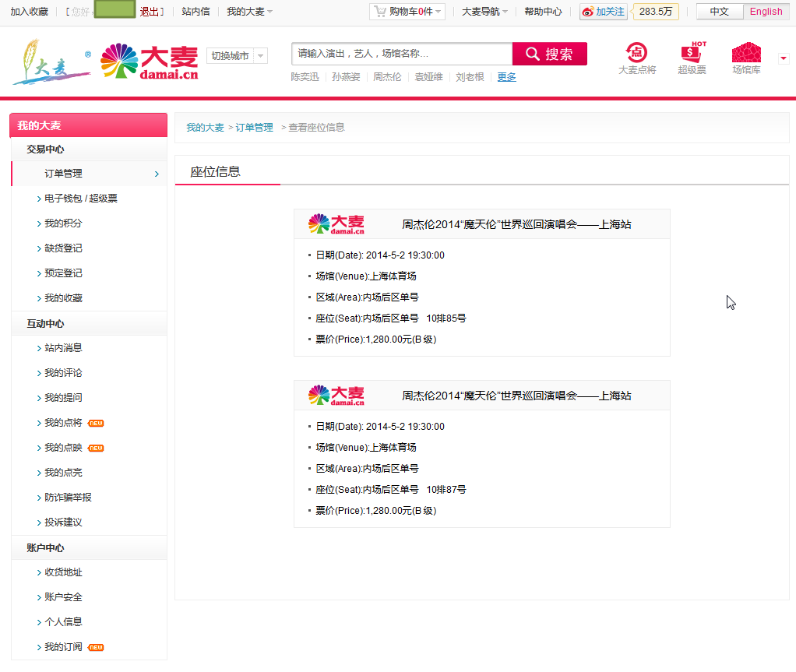Screen dimensions: 796x672
Task: Open the 大麦点将 icon
Action: click(636, 59)
